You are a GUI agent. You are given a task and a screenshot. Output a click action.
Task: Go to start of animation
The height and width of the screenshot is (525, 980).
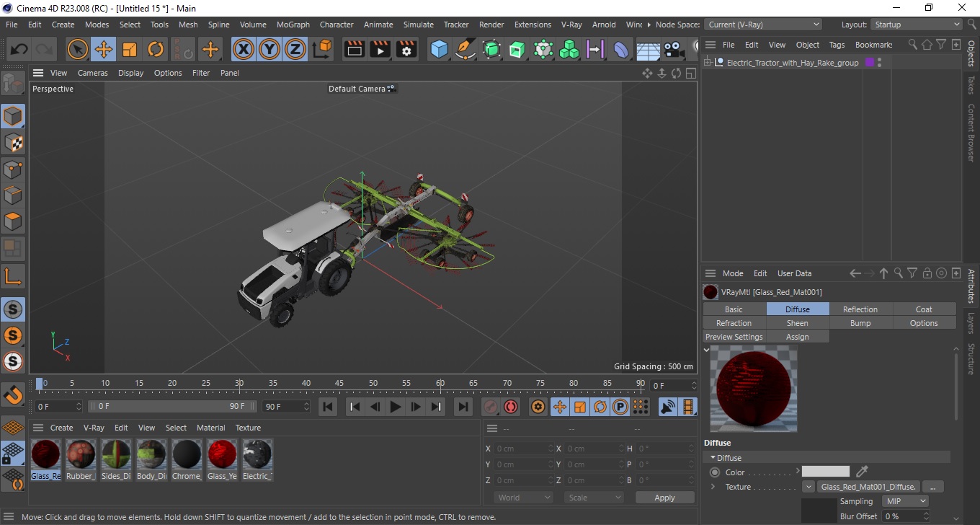[328, 407]
